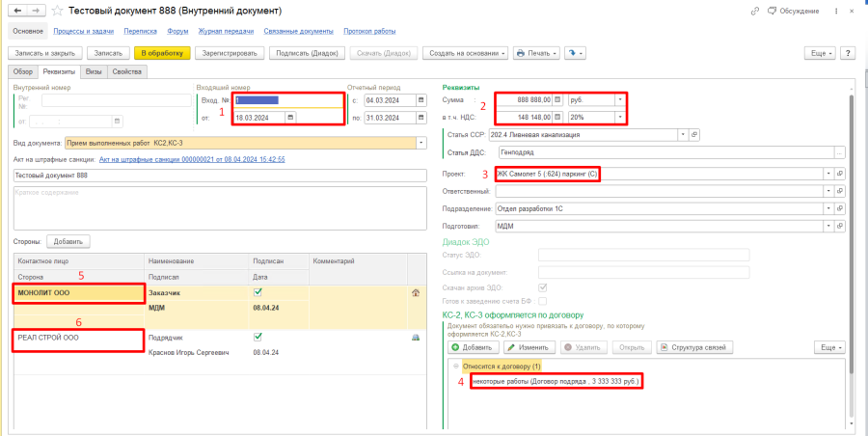868x436 pixels.
Task: Click the back navigation arrow
Action: (x=16, y=12)
